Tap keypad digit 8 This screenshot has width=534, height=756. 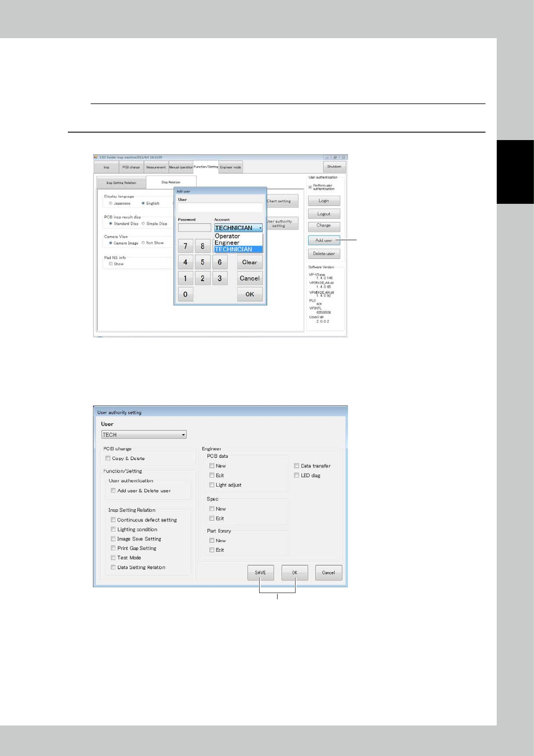pos(203,246)
